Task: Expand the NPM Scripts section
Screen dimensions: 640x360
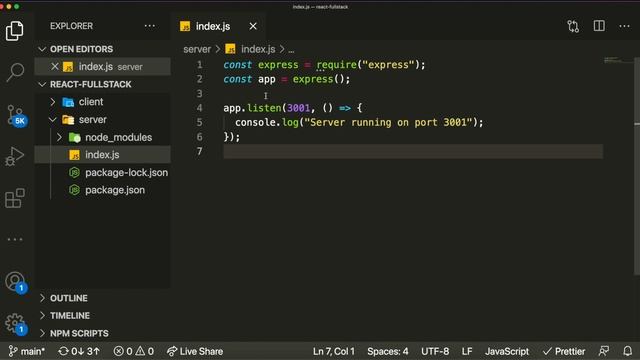Action: (x=103, y=333)
